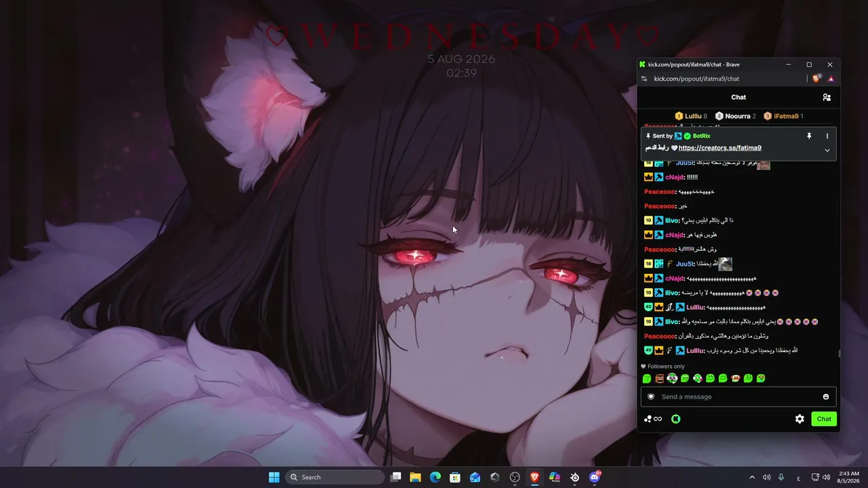The width and height of the screenshot is (868, 488).
Task: Open Microsoft Store from the taskbar
Action: tap(455, 477)
